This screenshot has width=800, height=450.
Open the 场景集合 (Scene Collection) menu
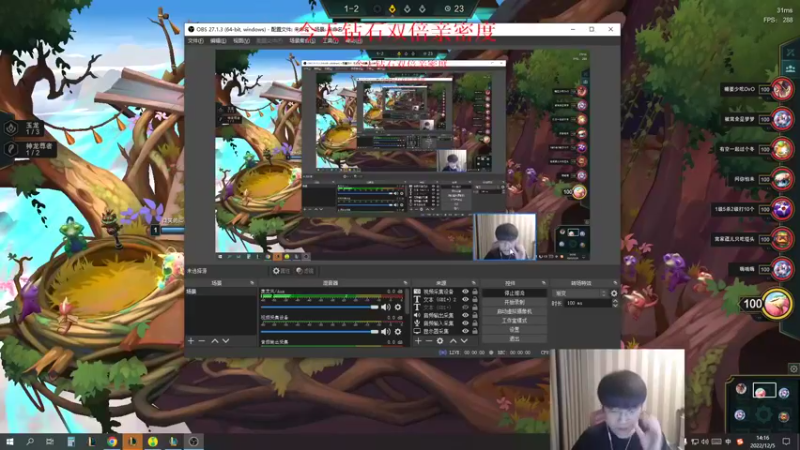[x=302, y=41]
